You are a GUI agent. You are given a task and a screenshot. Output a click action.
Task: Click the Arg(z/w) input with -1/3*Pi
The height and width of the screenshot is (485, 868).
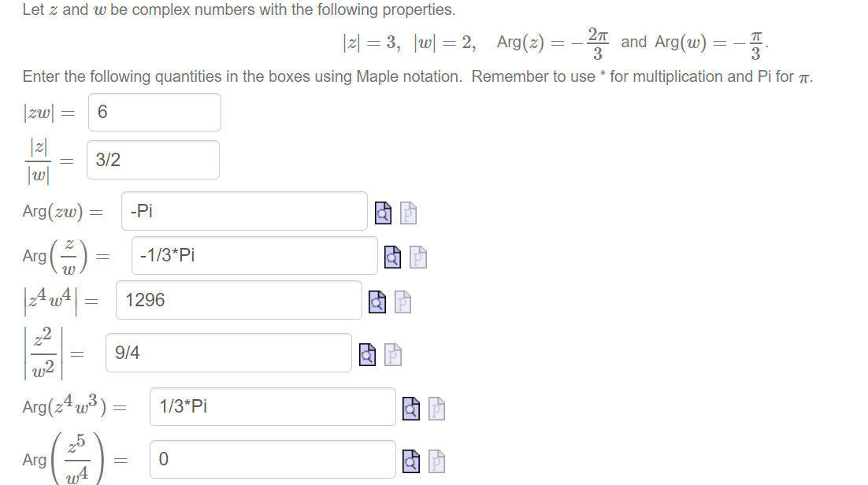pyautogui.click(x=254, y=255)
